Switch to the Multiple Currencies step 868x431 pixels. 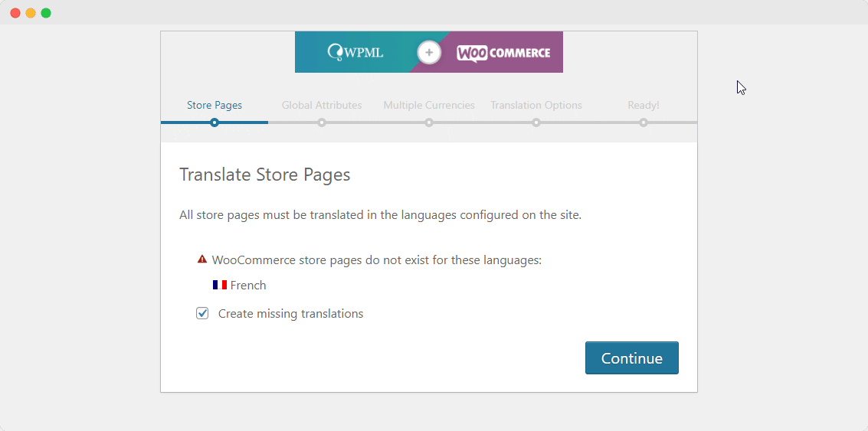[429, 105]
